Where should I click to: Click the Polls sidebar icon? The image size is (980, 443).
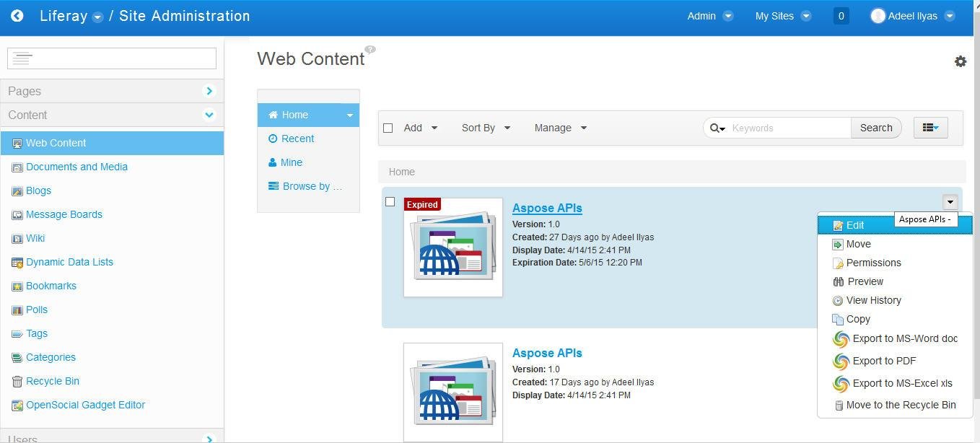(x=17, y=310)
